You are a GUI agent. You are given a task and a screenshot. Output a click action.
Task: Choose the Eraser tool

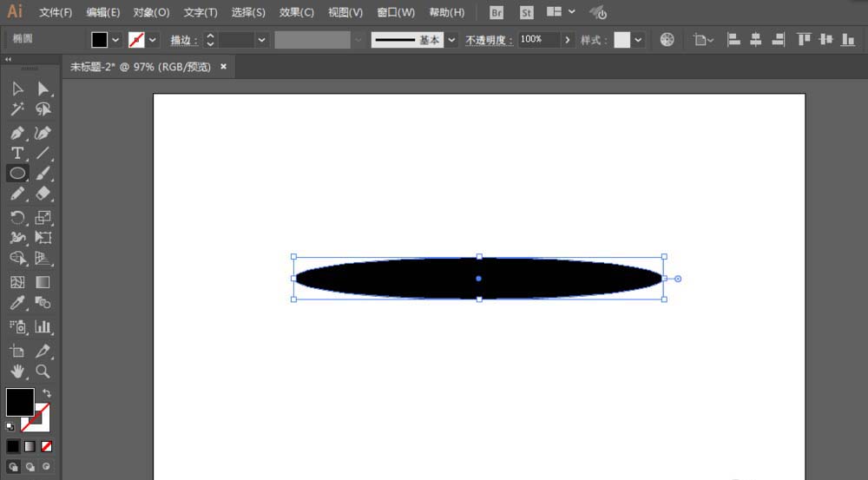point(43,194)
